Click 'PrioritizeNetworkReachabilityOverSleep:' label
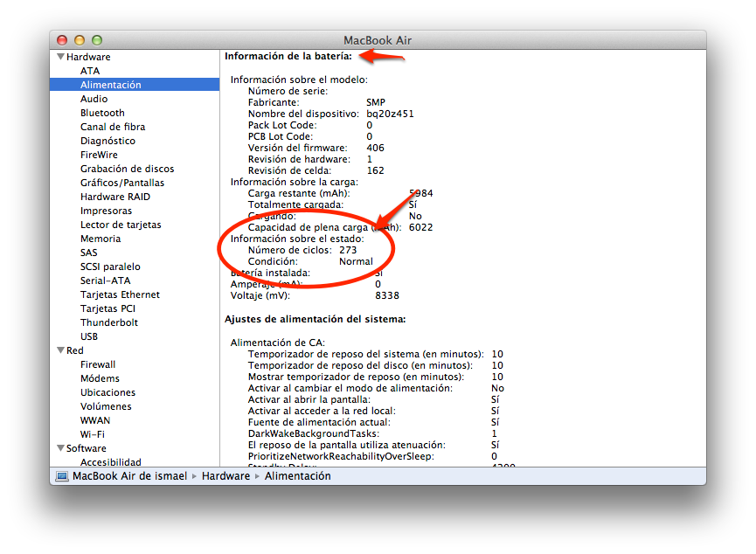The width and height of the screenshot is (756, 554). (x=341, y=457)
